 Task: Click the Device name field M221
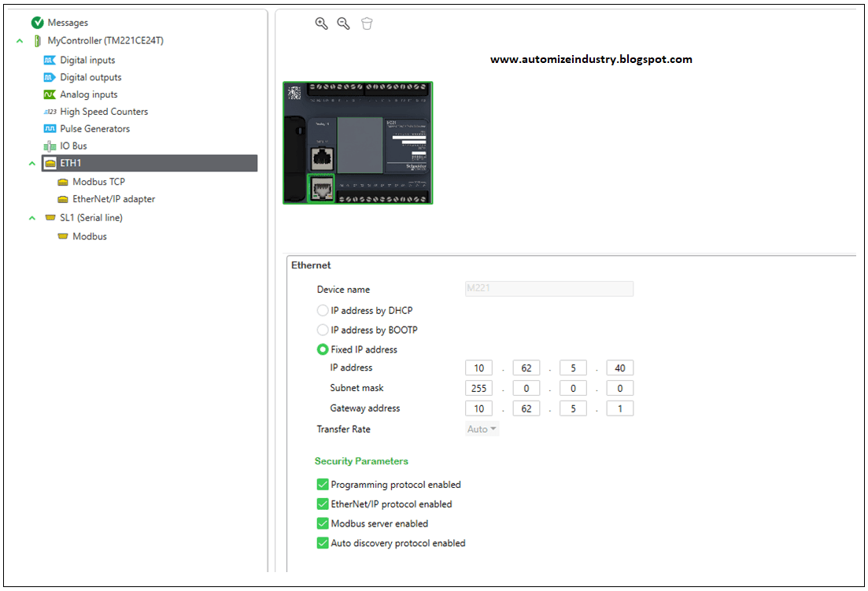[x=549, y=288]
